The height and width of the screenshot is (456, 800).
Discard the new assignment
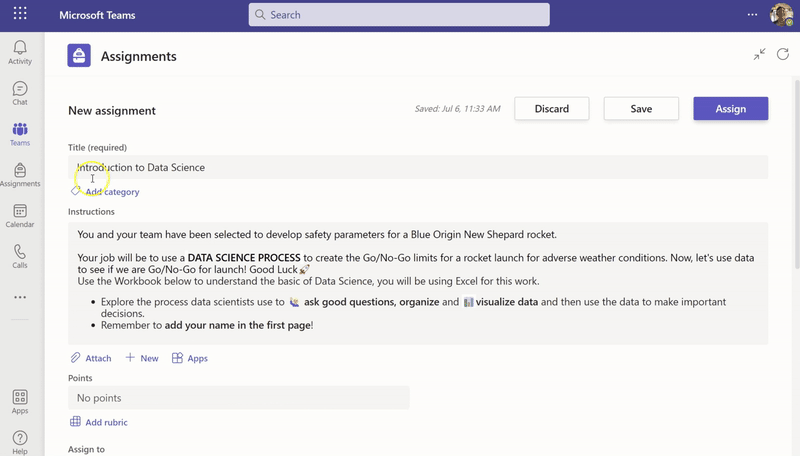(x=552, y=109)
